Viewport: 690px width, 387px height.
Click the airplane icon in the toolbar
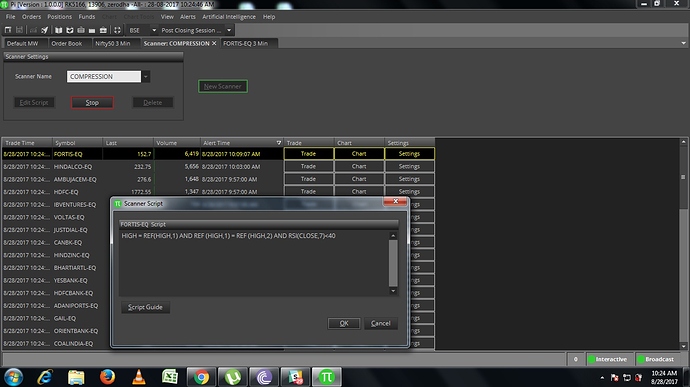(44, 30)
